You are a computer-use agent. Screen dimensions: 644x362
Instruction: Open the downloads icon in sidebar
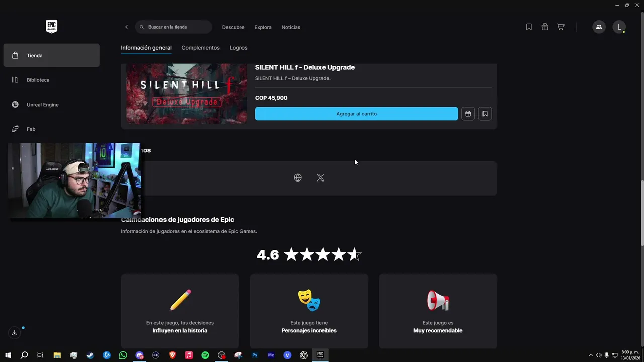click(x=15, y=333)
